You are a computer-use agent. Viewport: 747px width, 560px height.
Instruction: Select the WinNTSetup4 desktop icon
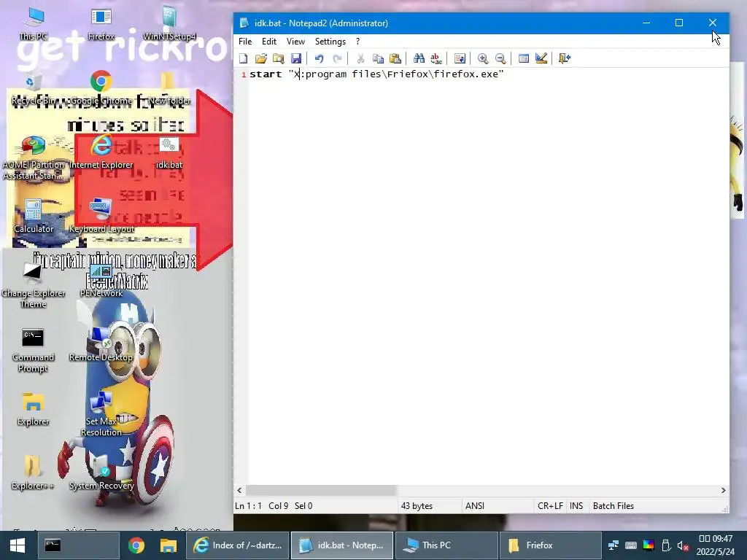click(169, 24)
